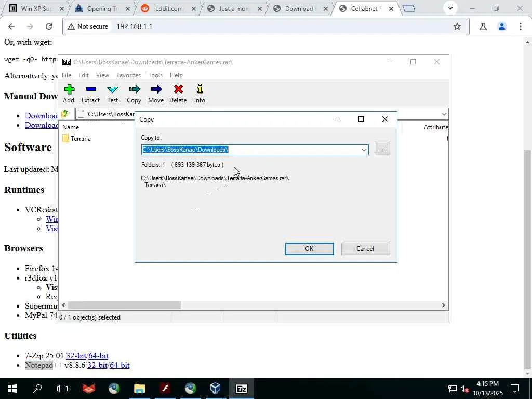Click the Task View taskbar icon
This screenshot has height=399, width=532.
[62, 389]
